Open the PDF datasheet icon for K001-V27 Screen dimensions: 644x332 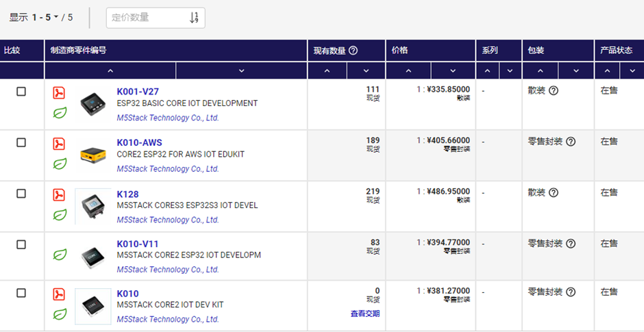60,93
